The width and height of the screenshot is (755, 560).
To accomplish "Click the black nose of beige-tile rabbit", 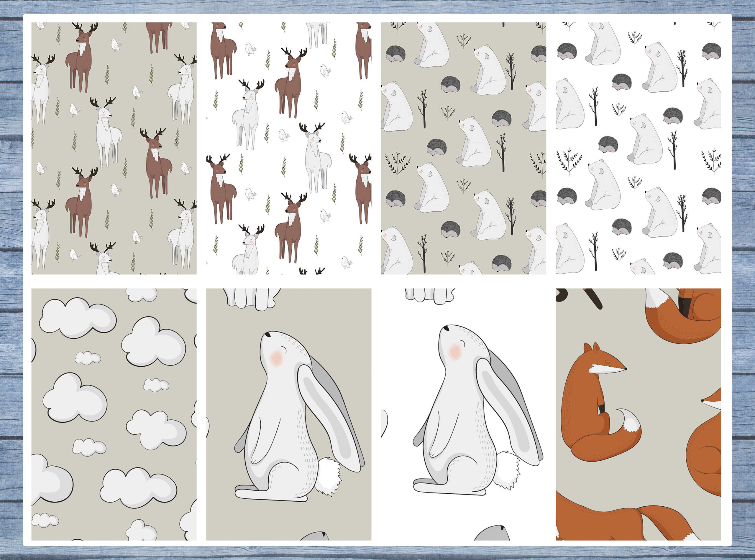I will [267, 335].
